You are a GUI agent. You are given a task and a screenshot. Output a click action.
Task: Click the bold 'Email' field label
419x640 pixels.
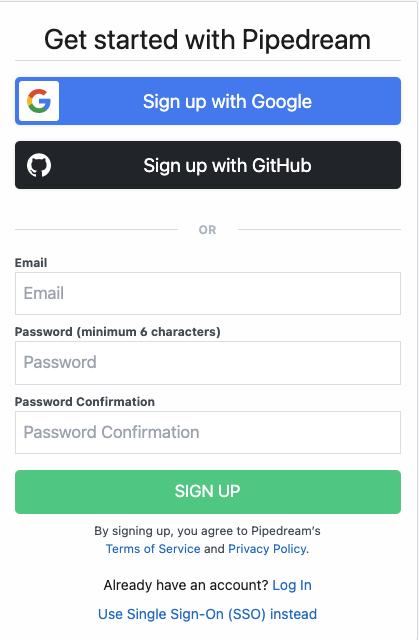click(x=31, y=262)
